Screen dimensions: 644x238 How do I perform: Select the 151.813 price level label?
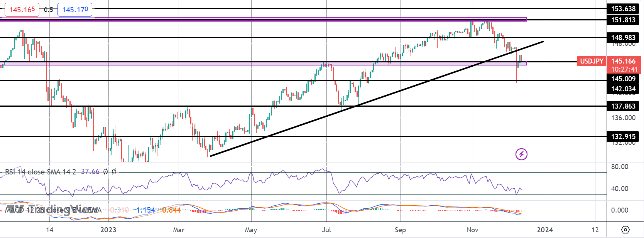[623, 20]
